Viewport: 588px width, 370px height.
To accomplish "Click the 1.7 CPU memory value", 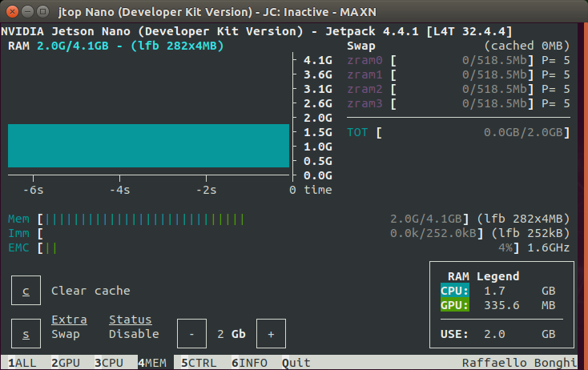I will coord(494,291).
